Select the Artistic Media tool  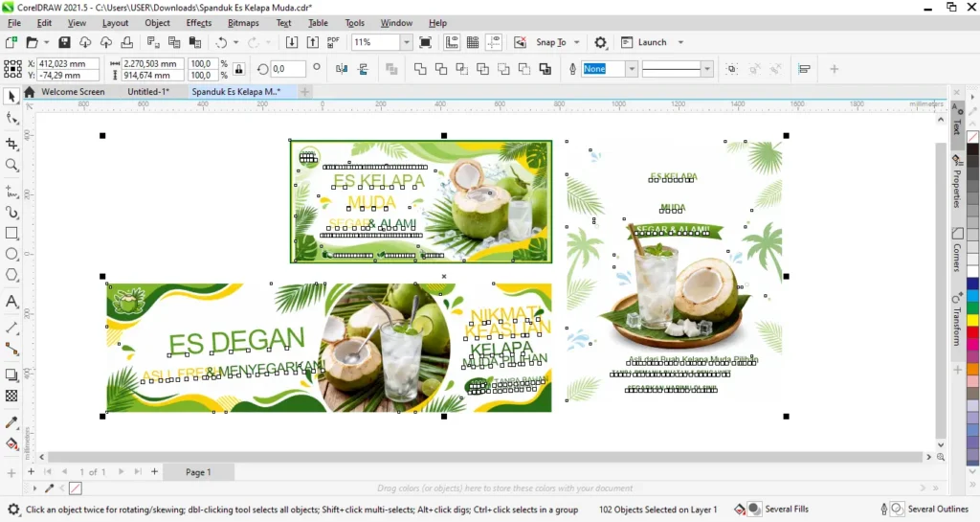[11, 213]
